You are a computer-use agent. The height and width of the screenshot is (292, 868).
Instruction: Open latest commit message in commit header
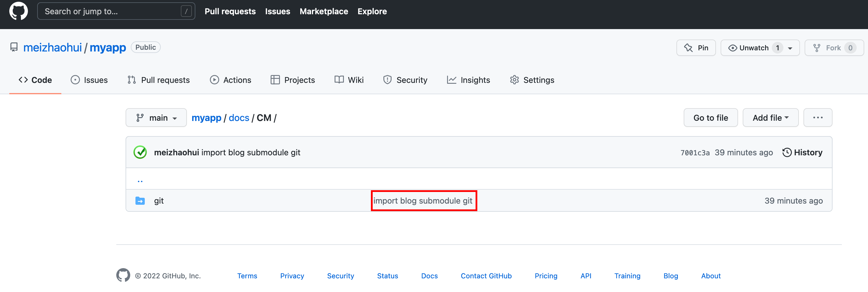(x=251, y=152)
